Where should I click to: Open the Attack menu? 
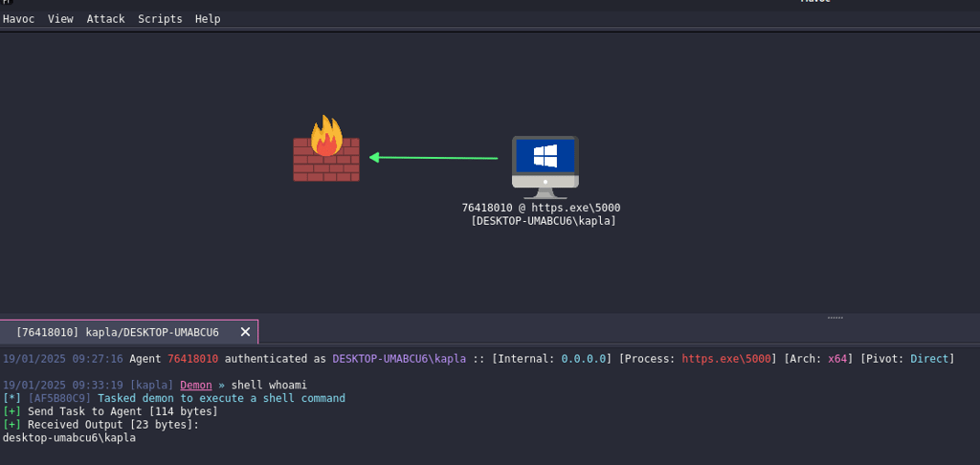tap(105, 19)
